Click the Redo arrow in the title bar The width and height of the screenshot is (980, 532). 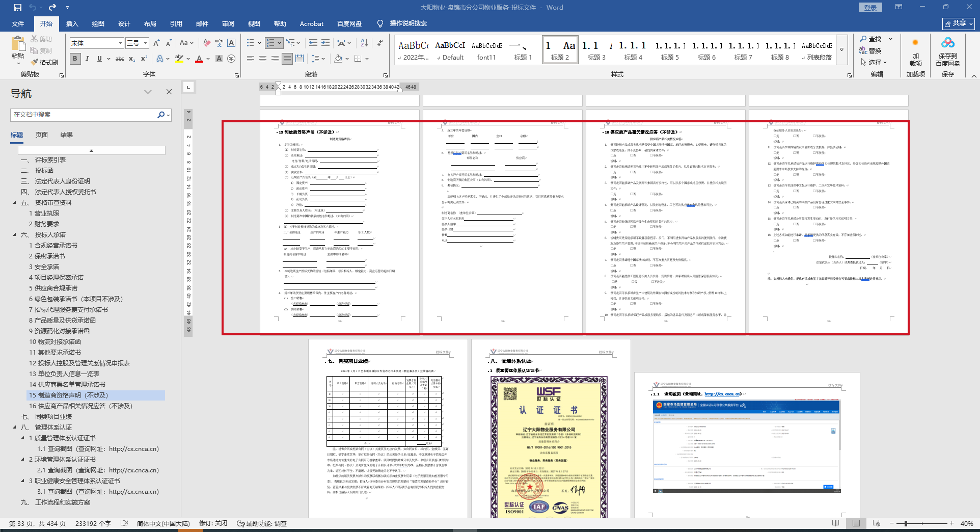pos(52,8)
